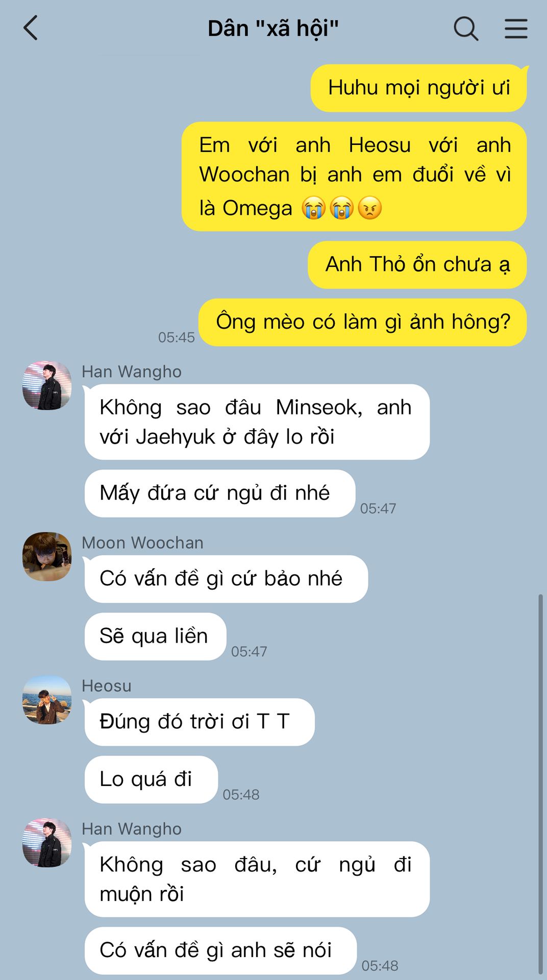Tap the "Lo quá đi" bubble
Viewport: 547px width, 980px height.
(x=151, y=779)
